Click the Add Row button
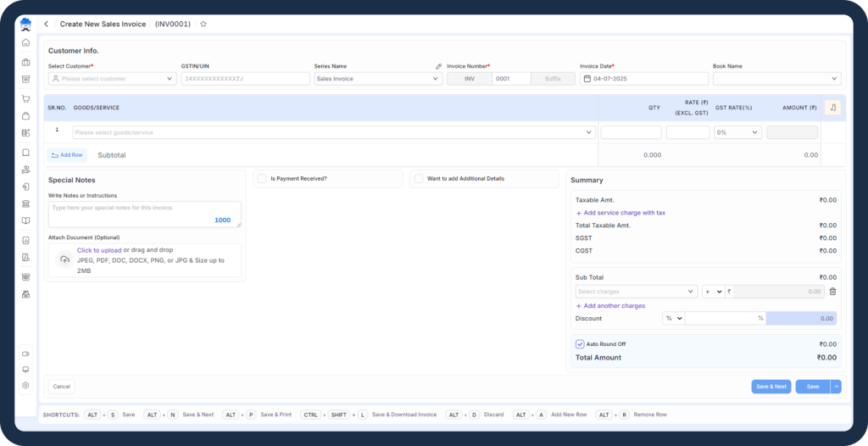Image resolution: width=868 pixels, height=446 pixels. tap(67, 155)
